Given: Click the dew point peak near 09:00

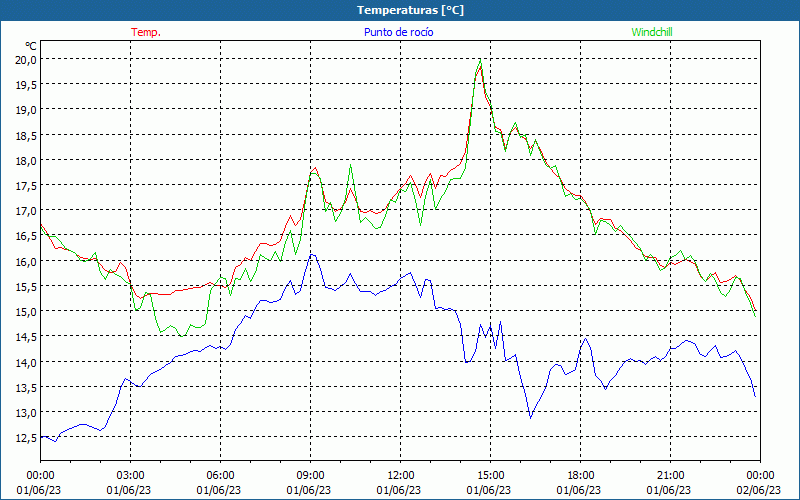Looking at the screenshot, I should pyautogui.click(x=312, y=254).
